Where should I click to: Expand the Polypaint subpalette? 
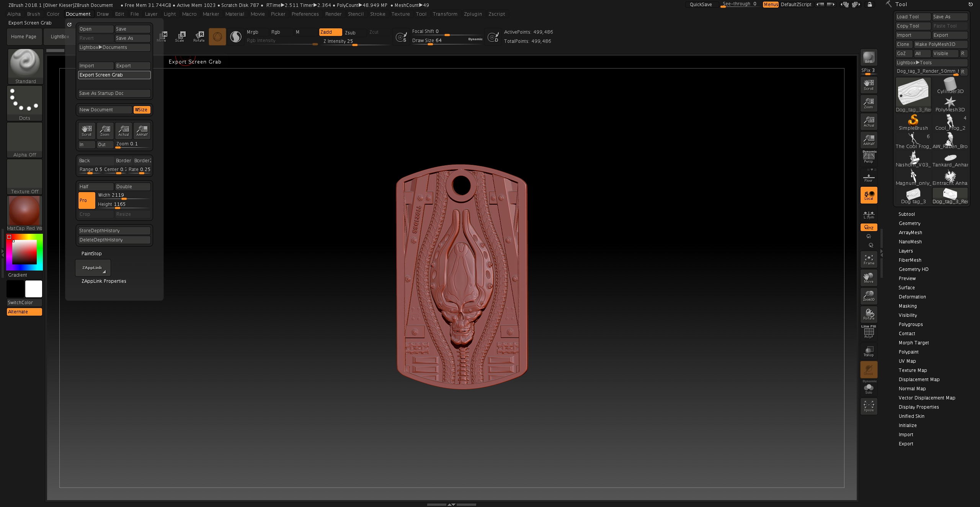908,352
